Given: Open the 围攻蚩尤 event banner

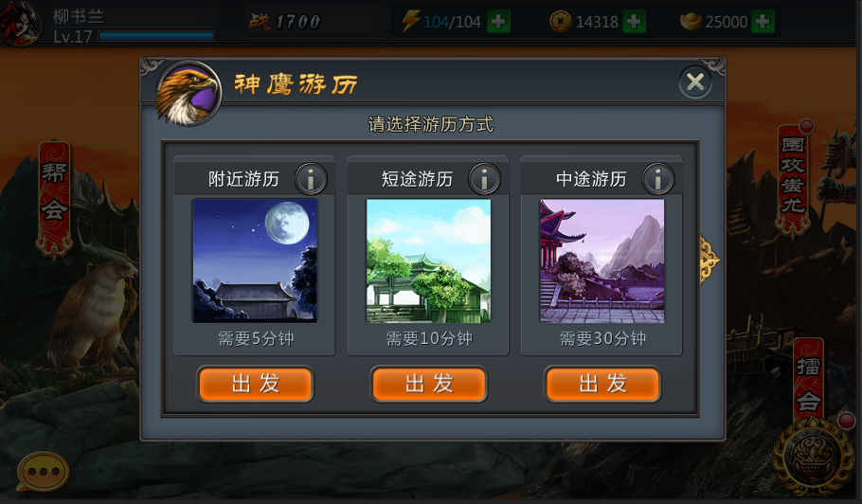Looking at the screenshot, I should click(793, 177).
